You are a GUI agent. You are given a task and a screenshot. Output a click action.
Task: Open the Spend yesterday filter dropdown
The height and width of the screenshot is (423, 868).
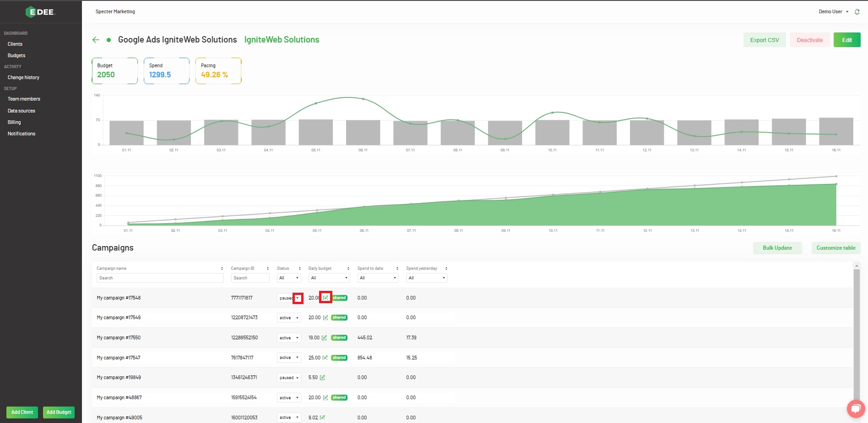coord(427,278)
